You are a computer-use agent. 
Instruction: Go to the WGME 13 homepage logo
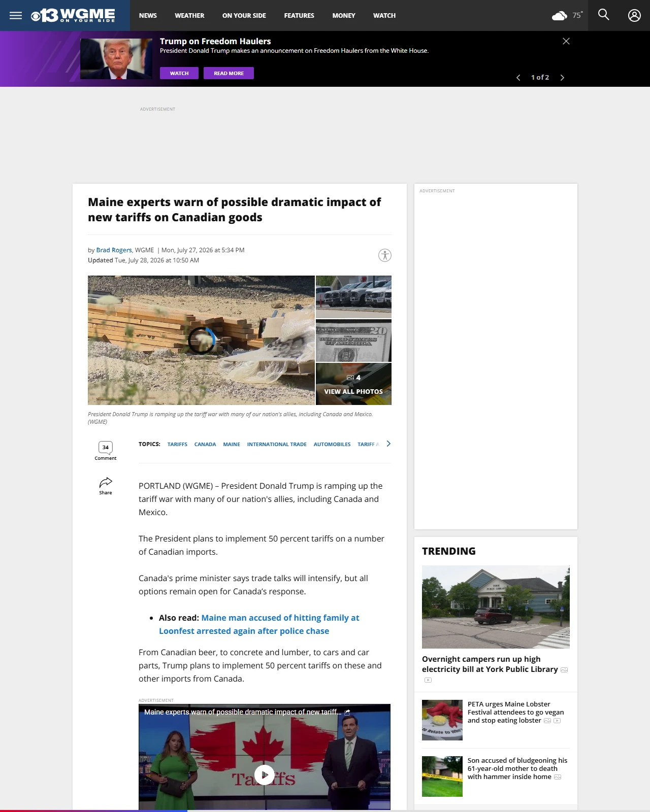pos(73,15)
